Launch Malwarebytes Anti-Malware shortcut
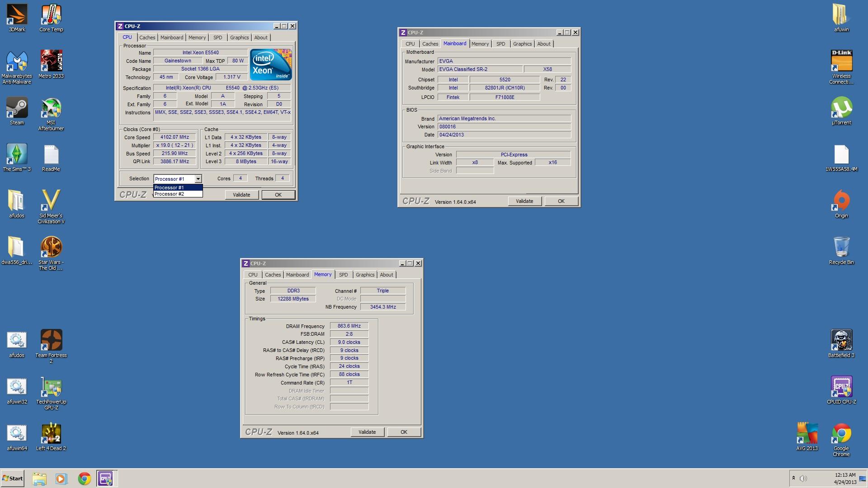This screenshot has height=488, width=868. tap(17, 67)
